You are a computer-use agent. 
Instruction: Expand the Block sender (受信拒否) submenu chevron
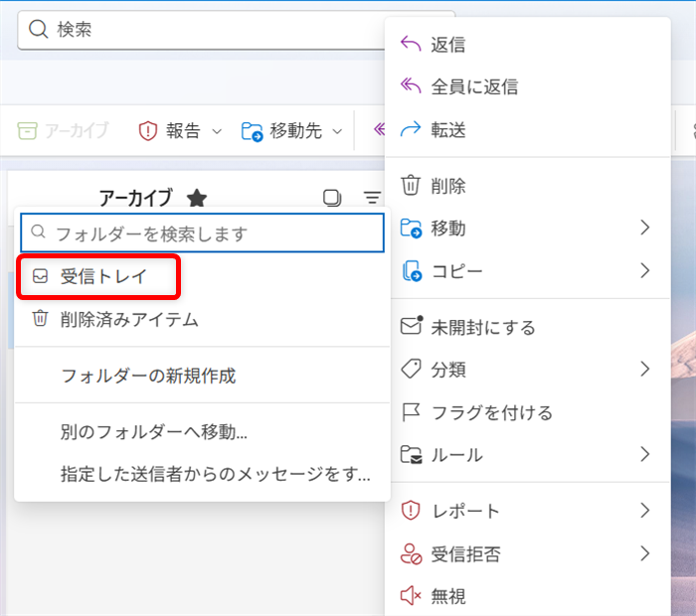pyautogui.click(x=644, y=553)
